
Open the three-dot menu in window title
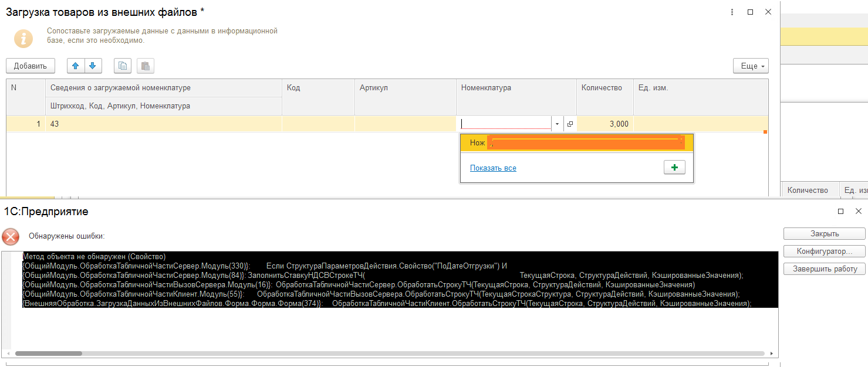pyautogui.click(x=732, y=12)
